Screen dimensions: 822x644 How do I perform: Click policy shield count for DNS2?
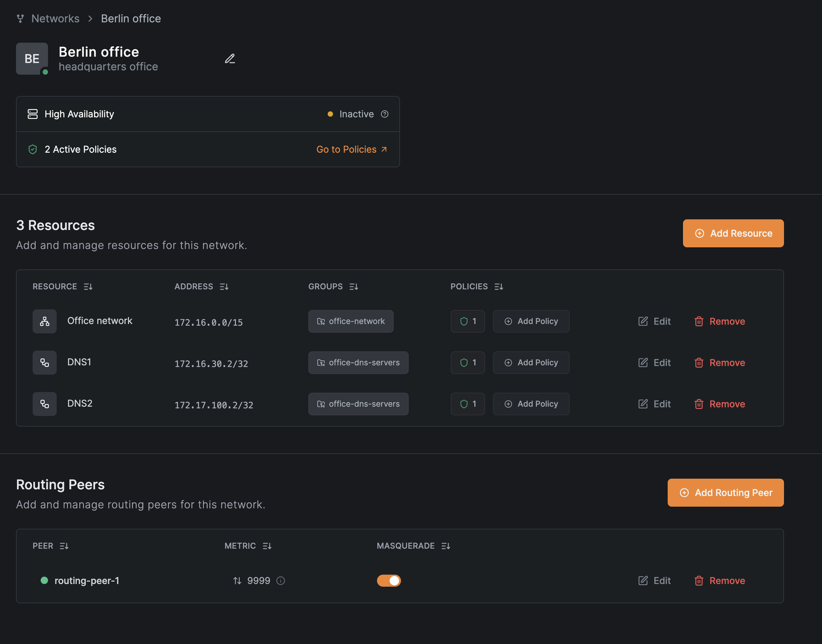click(x=467, y=404)
